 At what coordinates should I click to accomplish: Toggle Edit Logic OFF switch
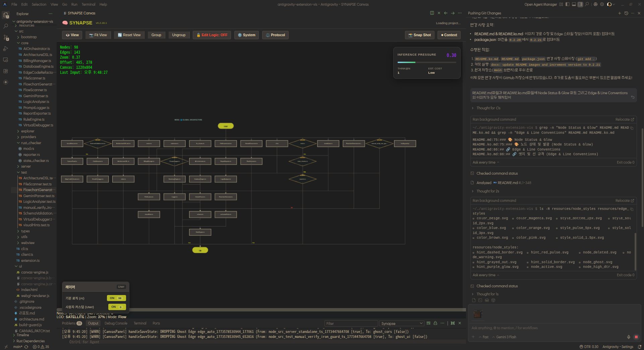(x=212, y=35)
